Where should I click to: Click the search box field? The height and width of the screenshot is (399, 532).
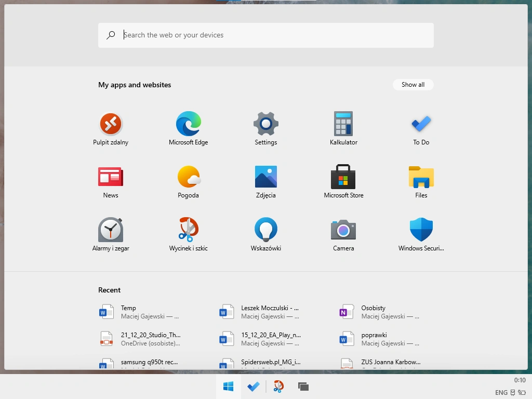[x=265, y=35]
